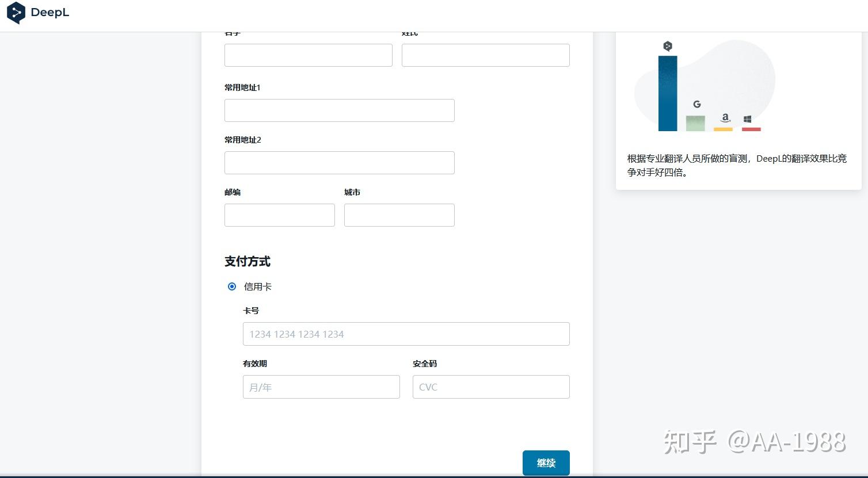This screenshot has width=868, height=478.
Task: Click the Microsoft logo in the comparison chart
Action: point(748,118)
